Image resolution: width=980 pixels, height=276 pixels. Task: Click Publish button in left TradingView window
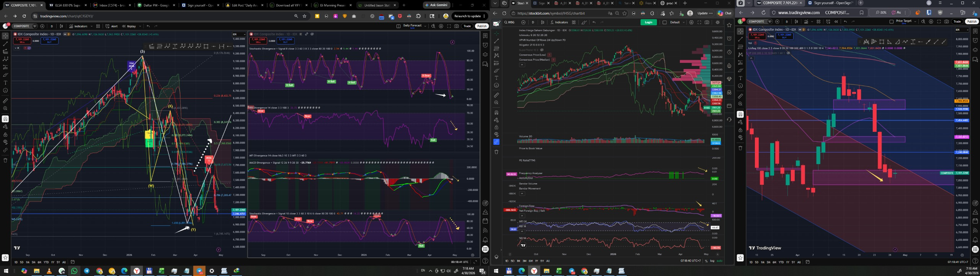[482, 26]
